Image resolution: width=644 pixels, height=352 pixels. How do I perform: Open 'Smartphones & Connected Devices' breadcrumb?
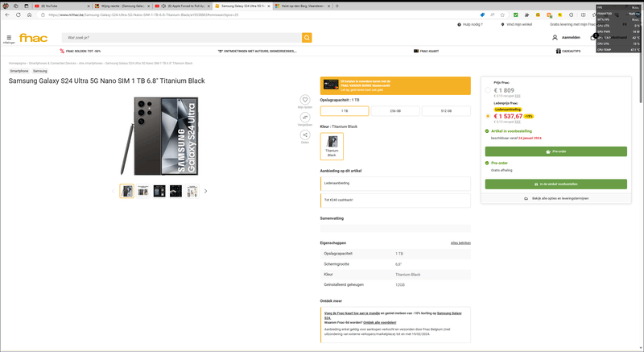click(x=52, y=64)
